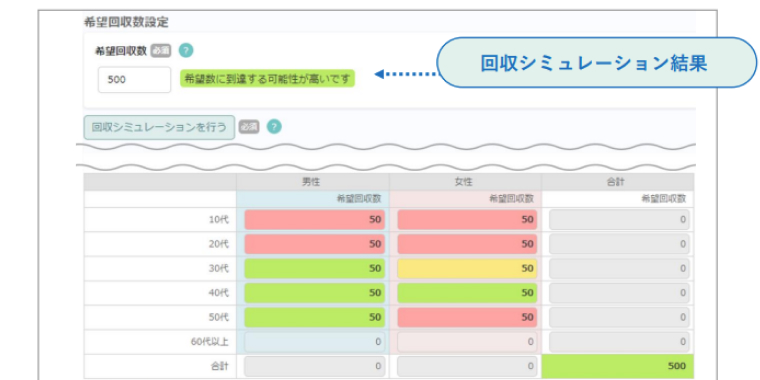Select the yellow 女性 30代 quota field
The width and height of the screenshot is (760, 380).
click(x=467, y=268)
